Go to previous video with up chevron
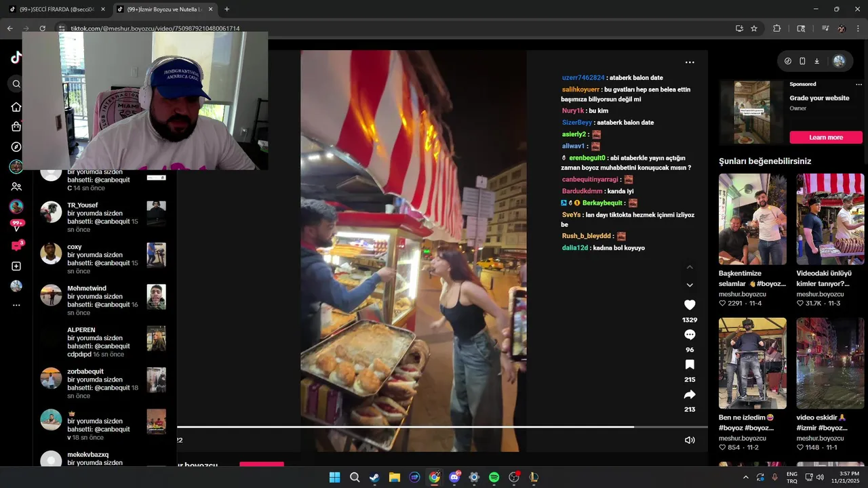 point(690,267)
